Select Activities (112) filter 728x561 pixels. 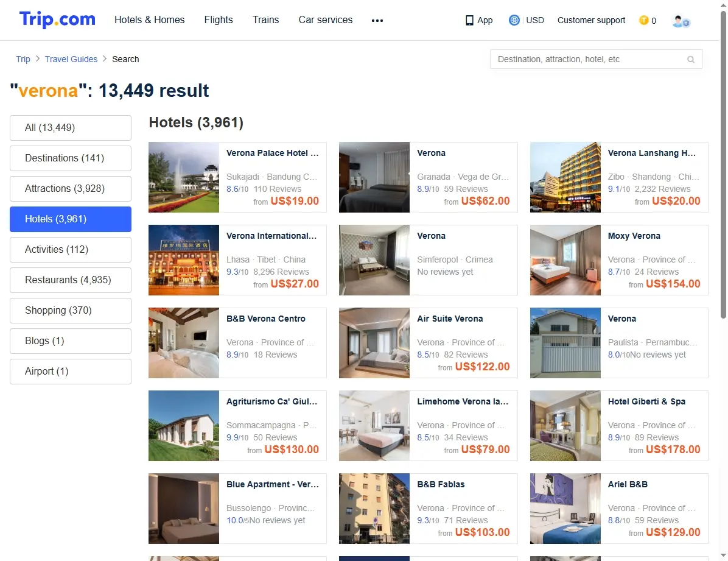(x=71, y=250)
